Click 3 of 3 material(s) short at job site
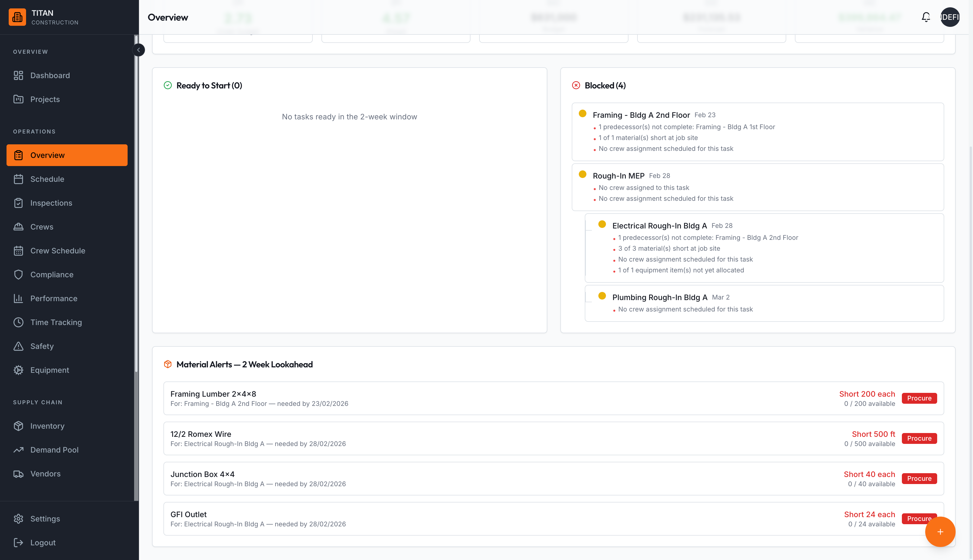Screen dimensions: 973x560 [669, 249]
